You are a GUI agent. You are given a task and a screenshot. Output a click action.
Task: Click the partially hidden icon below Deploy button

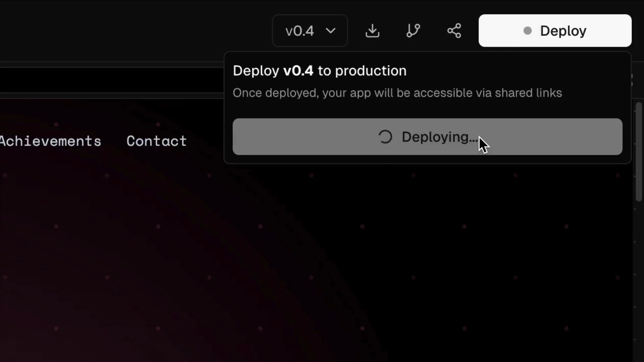point(632,80)
